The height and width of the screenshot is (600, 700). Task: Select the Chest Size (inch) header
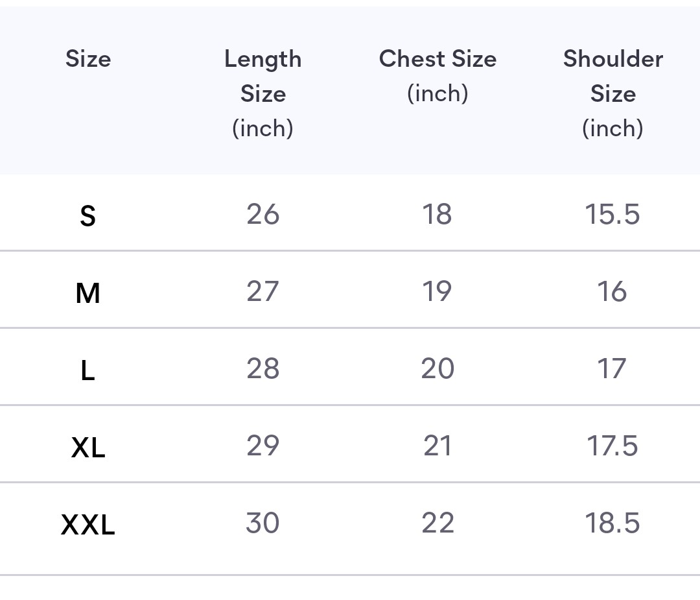coord(437,76)
